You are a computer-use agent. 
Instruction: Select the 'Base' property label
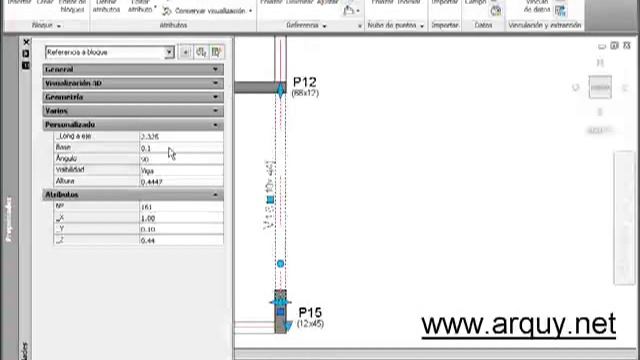pyautogui.click(x=63, y=147)
